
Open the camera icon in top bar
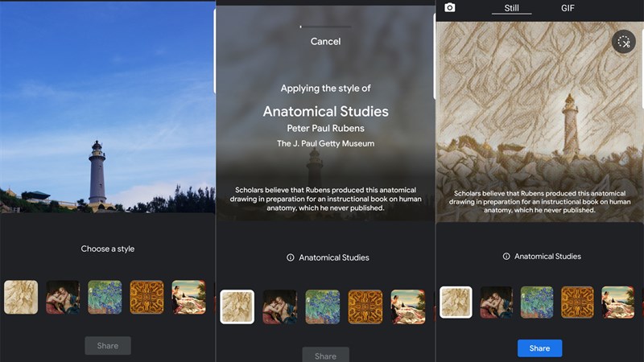[x=450, y=7]
